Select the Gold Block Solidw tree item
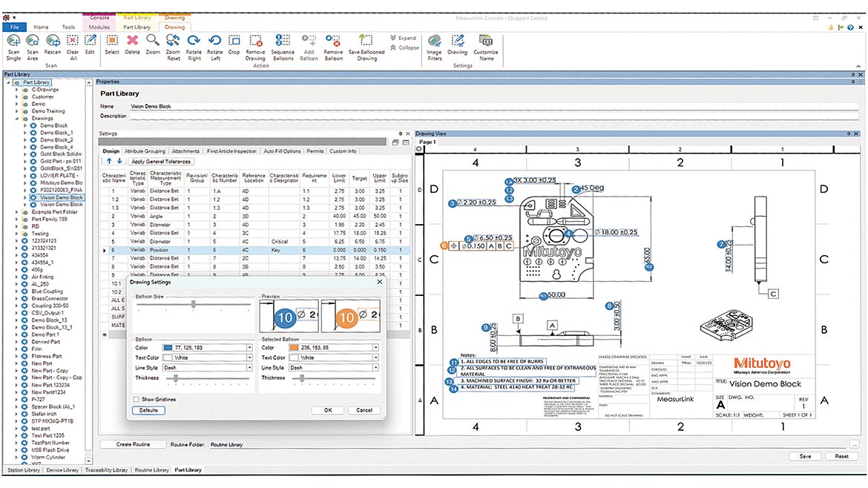Viewport: 868px width, 488px height. [x=61, y=154]
